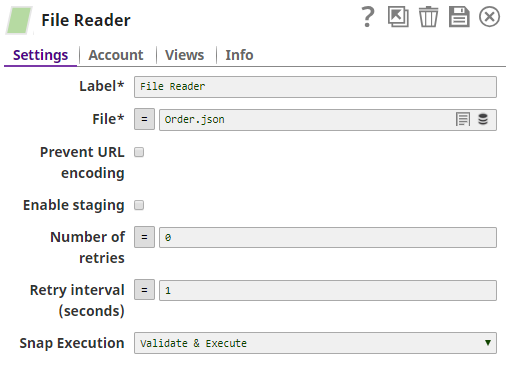Delete the snap with the trash icon
Image resolution: width=510 pixels, height=366 pixels.
[x=428, y=17]
